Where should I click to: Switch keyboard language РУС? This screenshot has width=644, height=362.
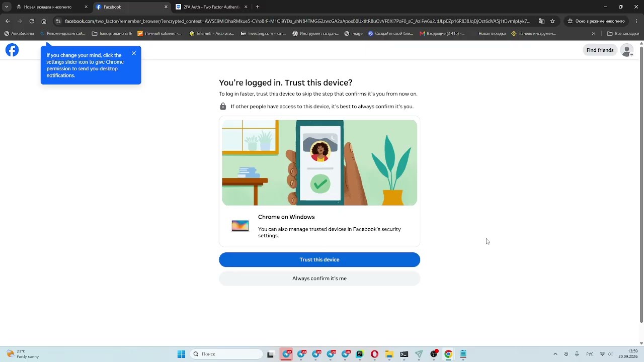click(590, 354)
